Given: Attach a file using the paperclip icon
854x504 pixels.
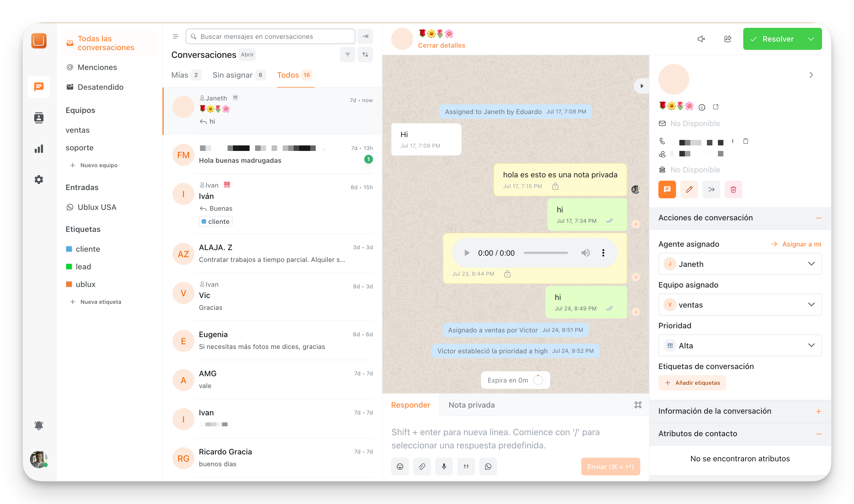Looking at the screenshot, I should pos(422,466).
